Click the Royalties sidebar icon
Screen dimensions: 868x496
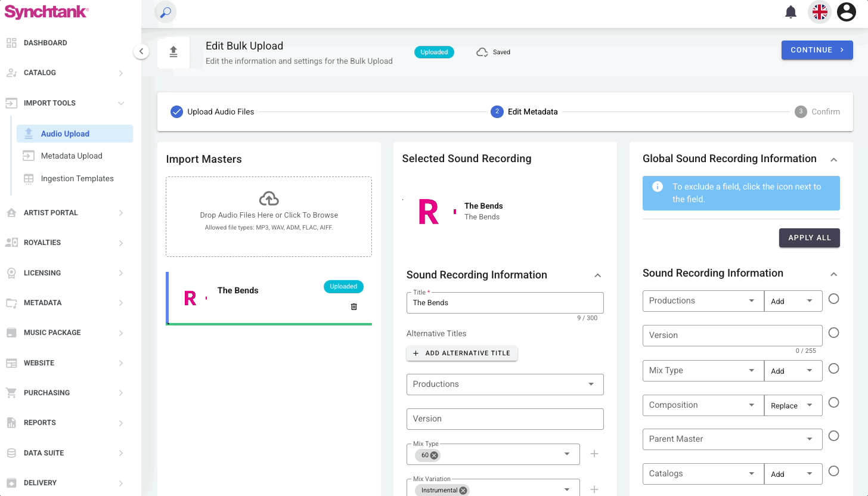[11, 243]
